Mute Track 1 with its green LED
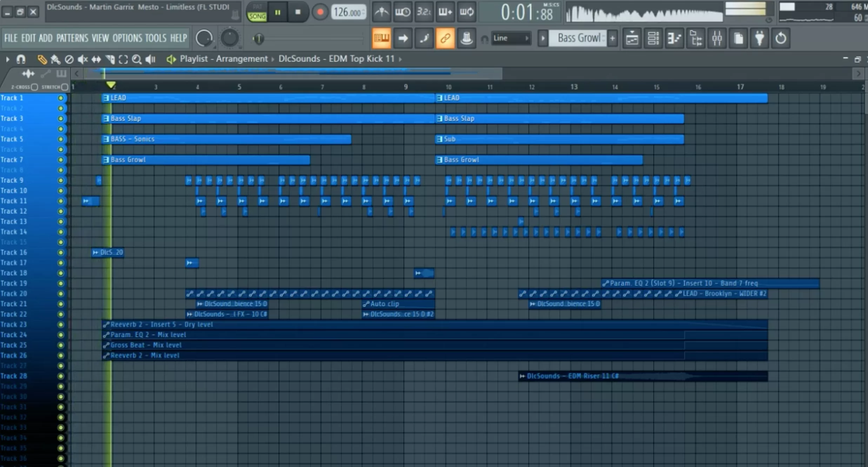868x467 pixels. [60, 98]
